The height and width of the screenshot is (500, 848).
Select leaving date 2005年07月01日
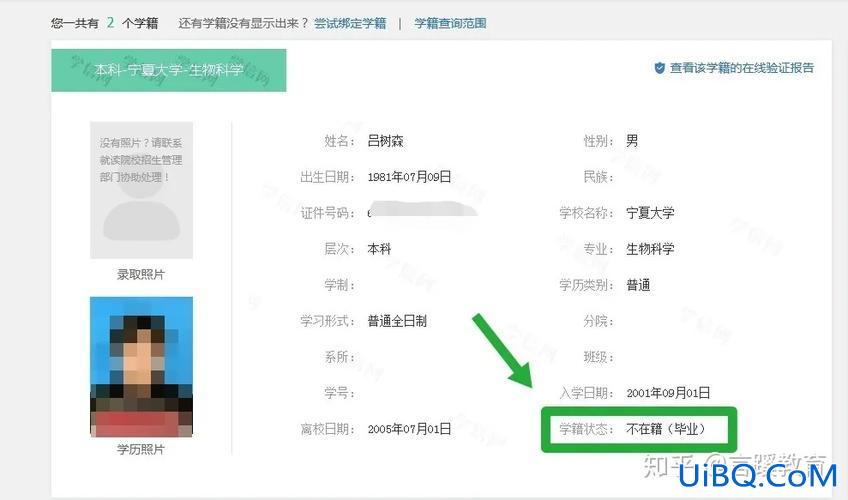[x=409, y=429]
